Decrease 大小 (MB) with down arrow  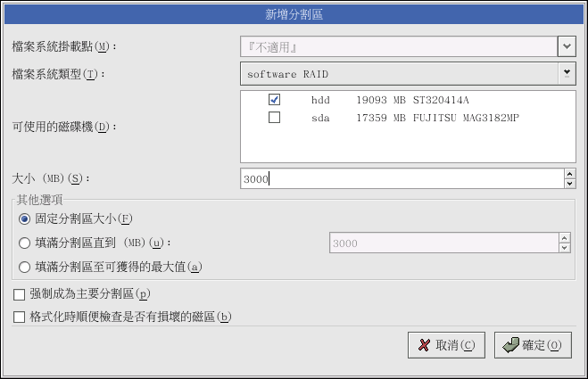click(x=568, y=184)
